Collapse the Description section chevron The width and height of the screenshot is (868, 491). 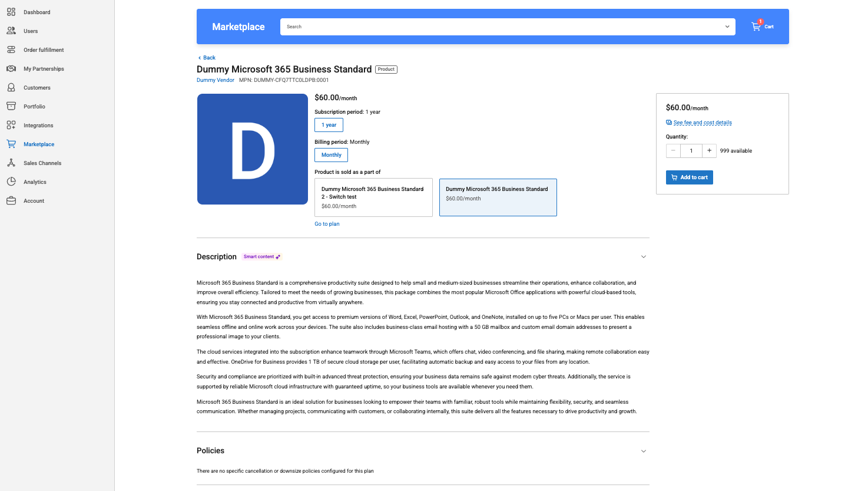(644, 257)
